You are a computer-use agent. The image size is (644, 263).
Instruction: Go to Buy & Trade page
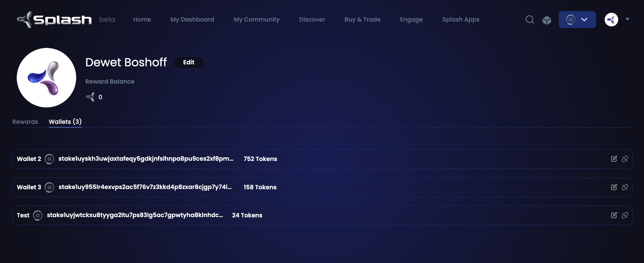tap(362, 20)
